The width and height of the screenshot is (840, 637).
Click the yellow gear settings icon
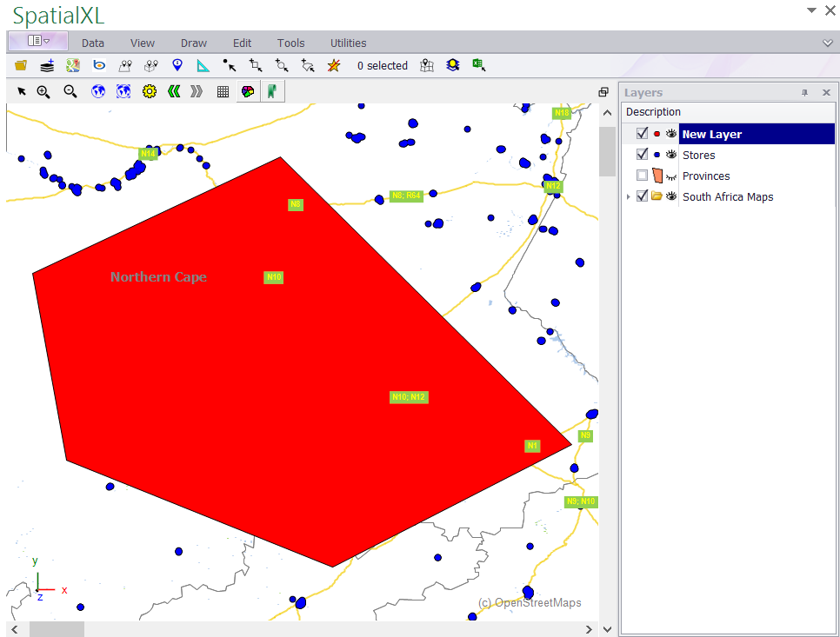pos(149,91)
